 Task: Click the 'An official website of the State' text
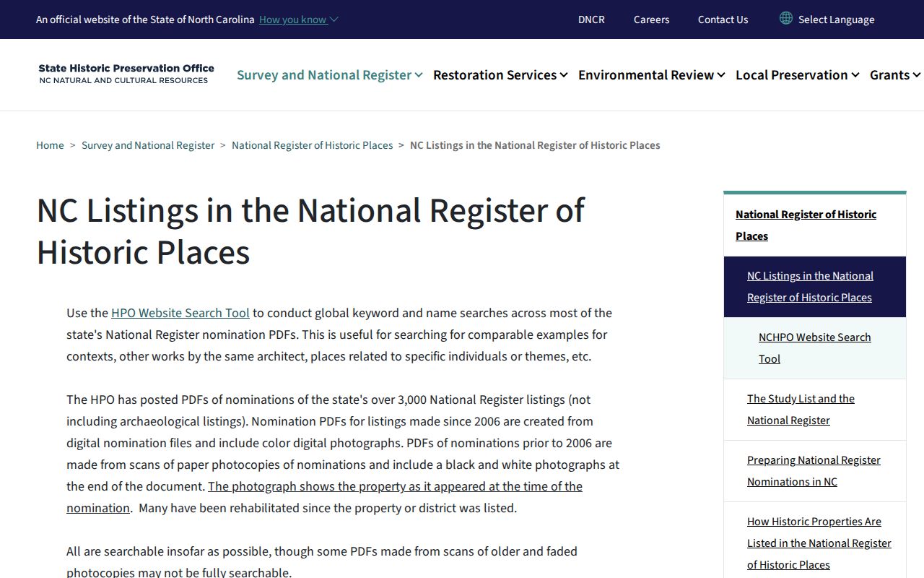[x=145, y=20]
